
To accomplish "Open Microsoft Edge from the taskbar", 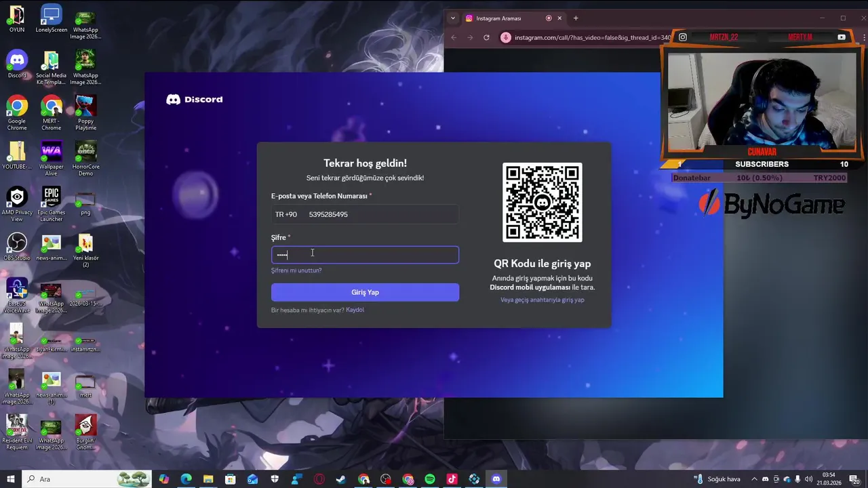I will (186, 479).
